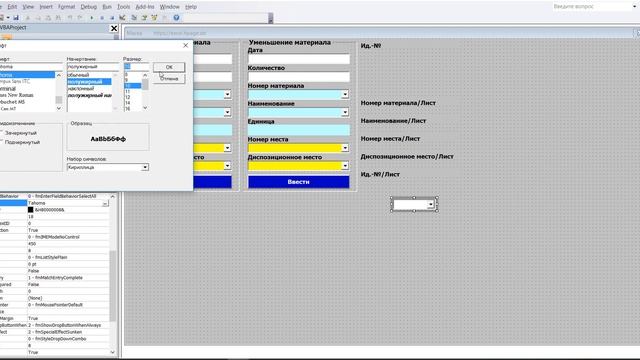
Task: Click the Paste icon in the toolbar
Action: (x=48, y=18)
